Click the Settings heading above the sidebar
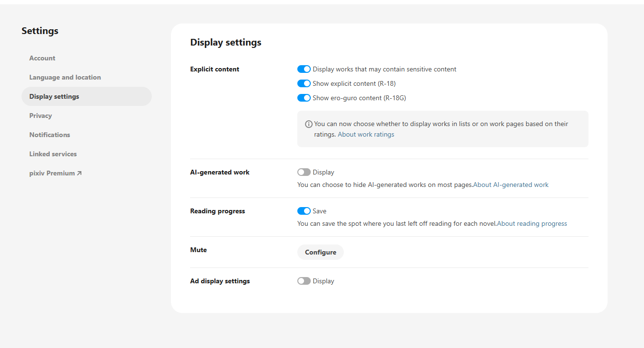This screenshot has height=348, width=644. (40, 31)
